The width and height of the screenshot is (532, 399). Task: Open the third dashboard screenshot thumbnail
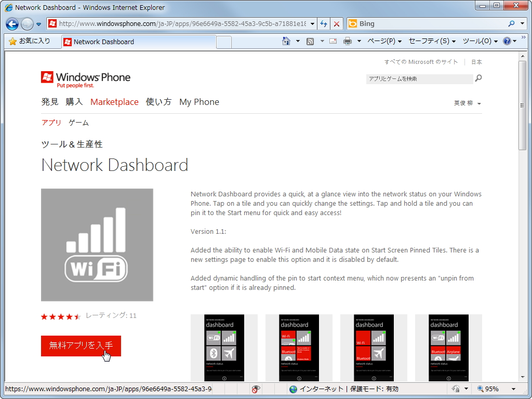pyautogui.click(x=374, y=348)
